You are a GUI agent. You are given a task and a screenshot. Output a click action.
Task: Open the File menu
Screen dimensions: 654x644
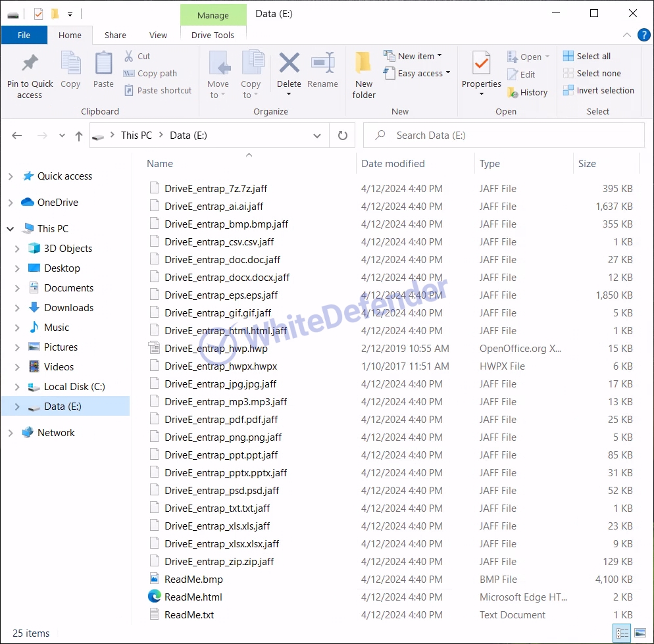click(x=24, y=35)
